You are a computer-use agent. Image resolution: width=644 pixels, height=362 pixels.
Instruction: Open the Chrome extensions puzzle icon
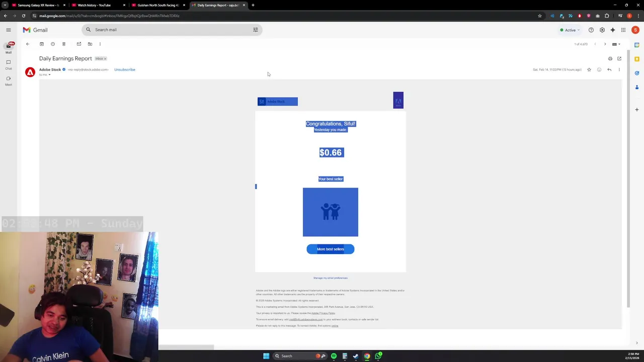(x=607, y=16)
